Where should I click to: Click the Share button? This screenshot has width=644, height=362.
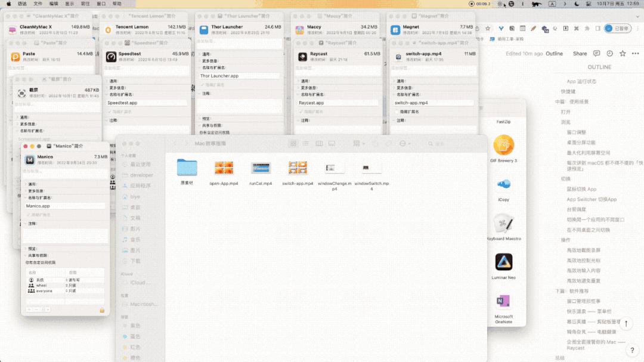click(x=580, y=54)
